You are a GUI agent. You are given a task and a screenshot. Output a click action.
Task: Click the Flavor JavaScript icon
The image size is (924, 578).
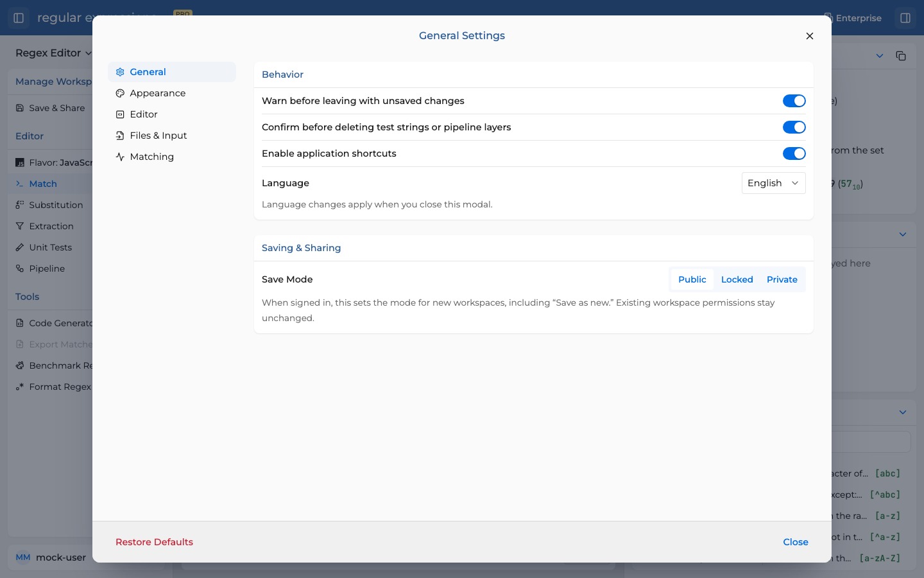point(20,162)
